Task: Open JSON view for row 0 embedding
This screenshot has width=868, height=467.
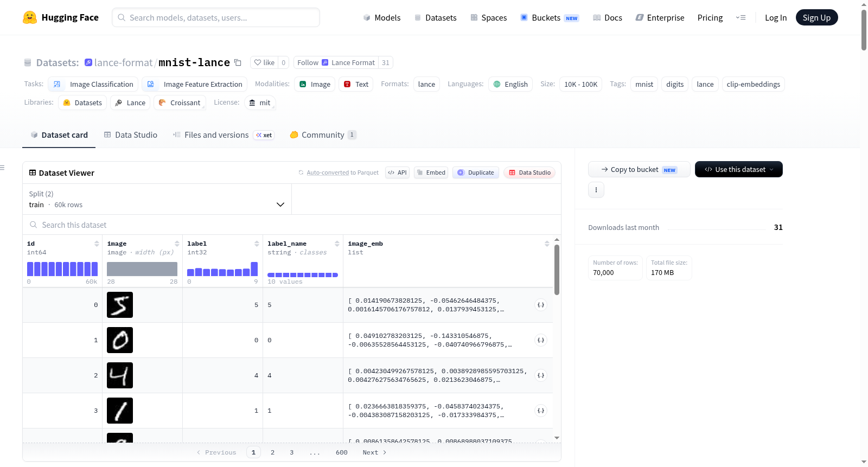Action: point(541,305)
